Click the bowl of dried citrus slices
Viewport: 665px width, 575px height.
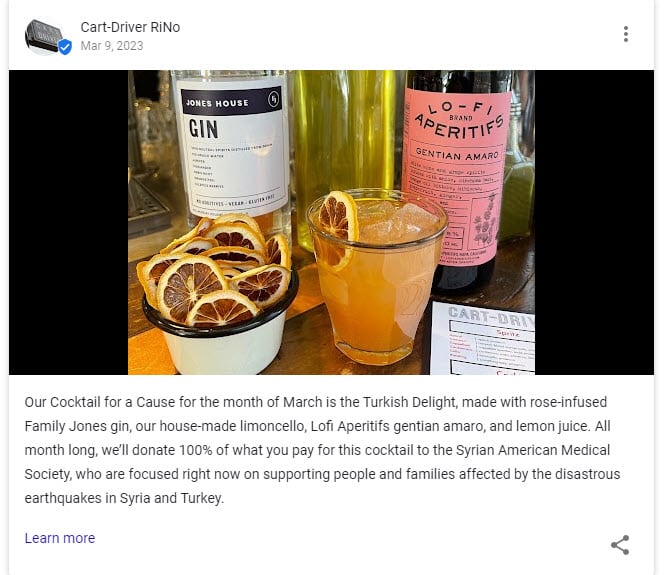pos(217,295)
